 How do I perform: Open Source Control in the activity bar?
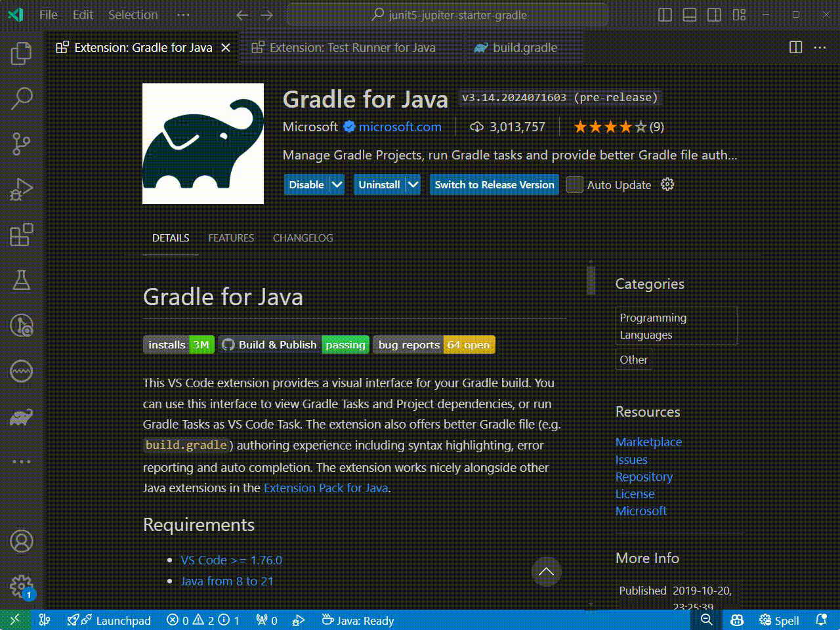[x=22, y=143]
